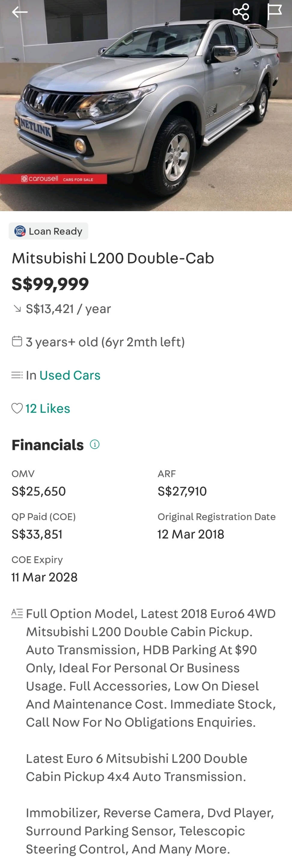The width and height of the screenshot is (292, 868).
Task: Tap the share icon
Action: [x=241, y=12]
